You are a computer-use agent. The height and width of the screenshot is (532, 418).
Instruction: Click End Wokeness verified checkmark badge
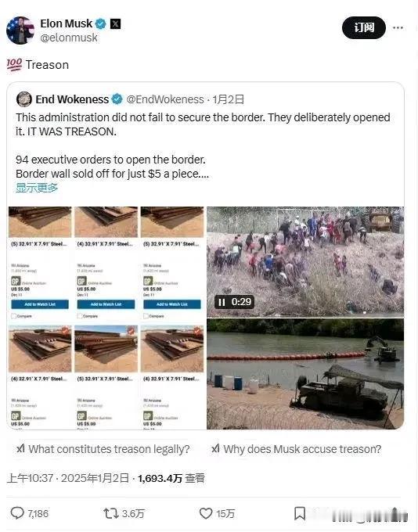coord(117,99)
